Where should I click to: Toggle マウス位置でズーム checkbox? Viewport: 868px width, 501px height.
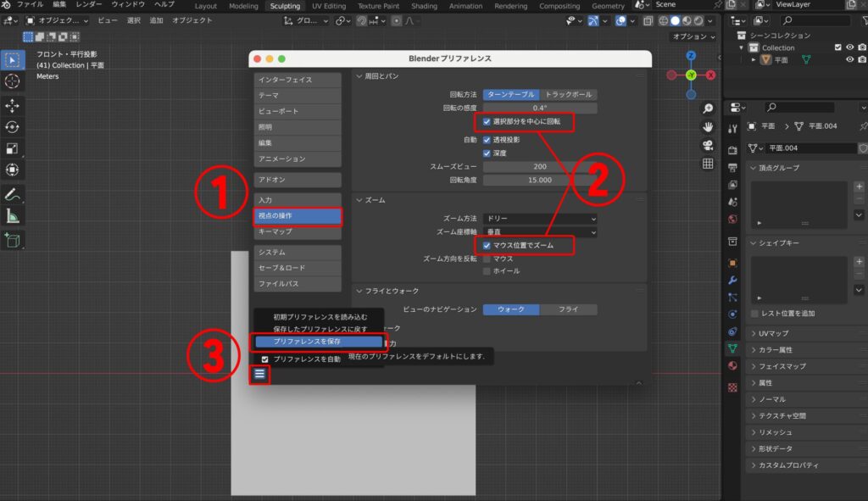pos(487,245)
